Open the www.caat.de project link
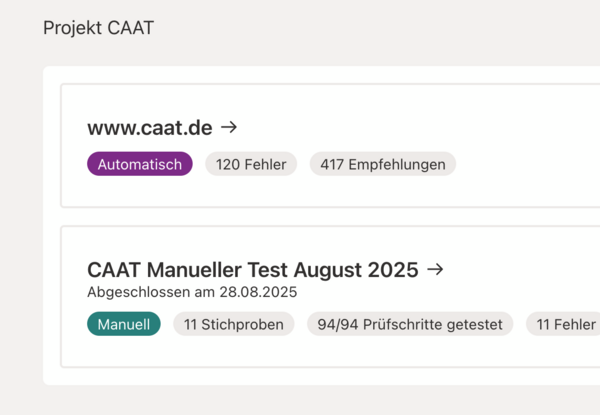Viewport: 600px width, 415px height. pyautogui.click(x=152, y=128)
